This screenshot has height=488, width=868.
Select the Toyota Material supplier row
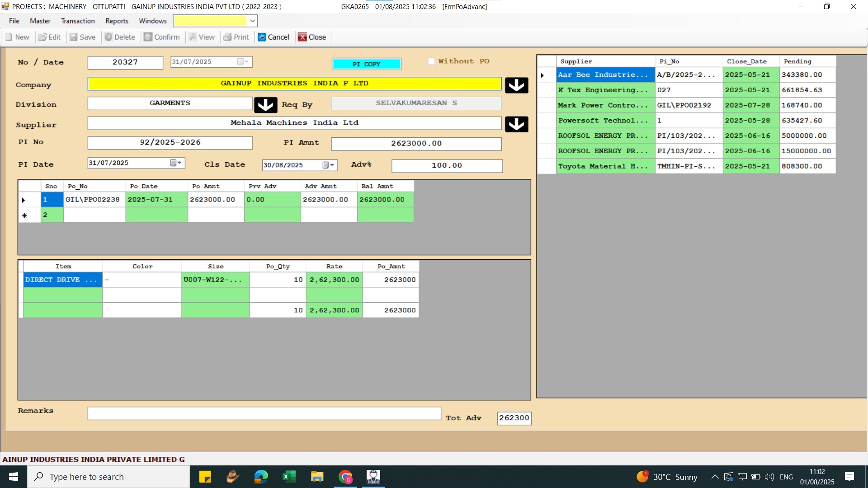pos(604,166)
